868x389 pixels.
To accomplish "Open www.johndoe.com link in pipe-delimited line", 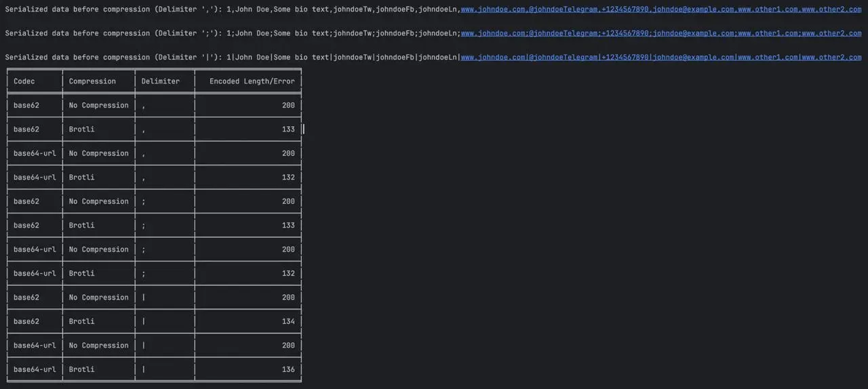I will pyautogui.click(x=492, y=57).
